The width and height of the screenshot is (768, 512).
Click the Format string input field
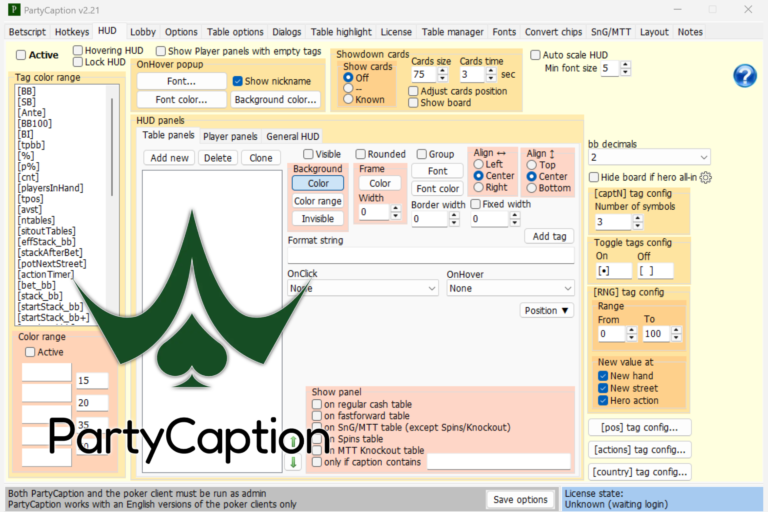pos(431,256)
